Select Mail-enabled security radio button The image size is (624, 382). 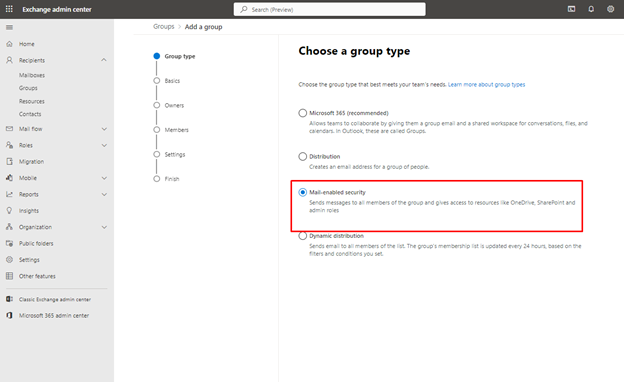pyautogui.click(x=302, y=192)
